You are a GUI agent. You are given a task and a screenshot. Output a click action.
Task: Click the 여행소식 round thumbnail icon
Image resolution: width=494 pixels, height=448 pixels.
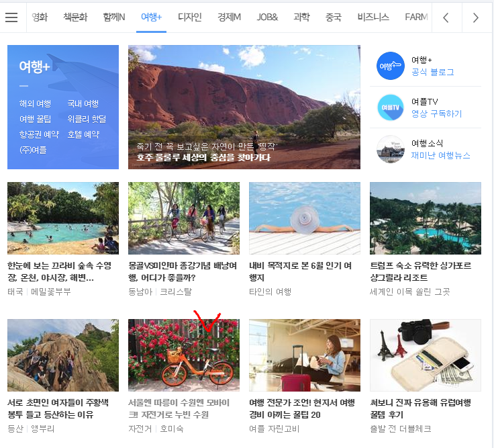click(x=391, y=149)
